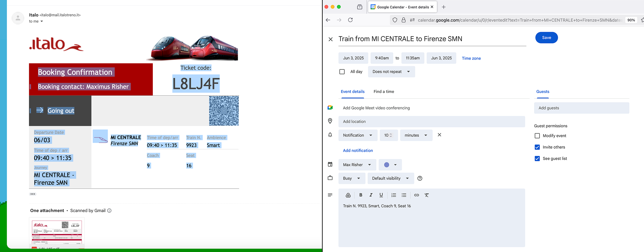This screenshot has height=252, width=644.
Task: Enable the All day checkbox
Action: [x=342, y=72]
